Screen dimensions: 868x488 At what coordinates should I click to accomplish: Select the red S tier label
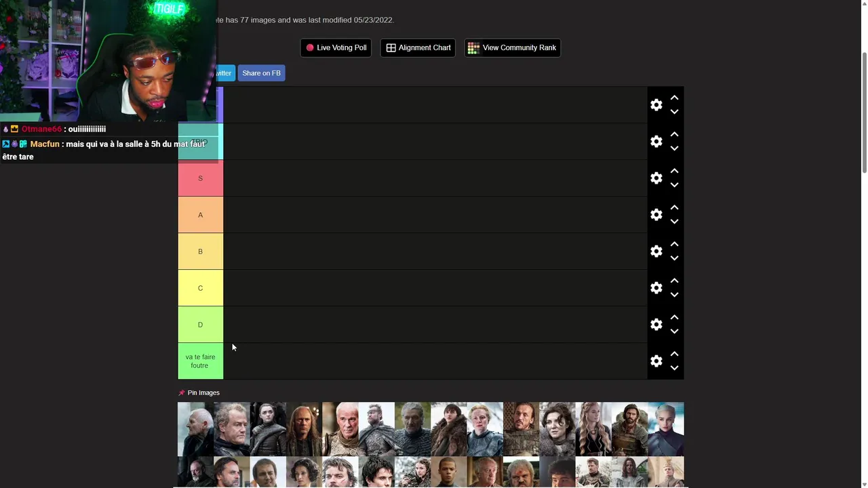[200, 178]
